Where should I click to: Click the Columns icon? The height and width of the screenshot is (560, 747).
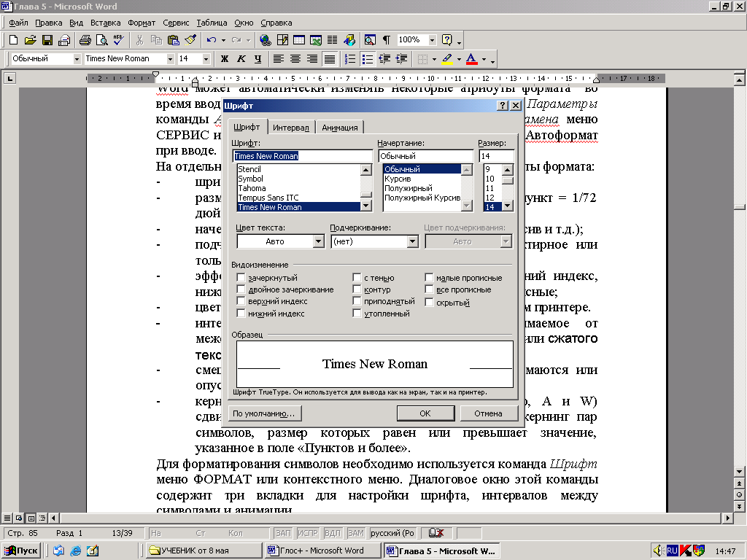point(333,40)
